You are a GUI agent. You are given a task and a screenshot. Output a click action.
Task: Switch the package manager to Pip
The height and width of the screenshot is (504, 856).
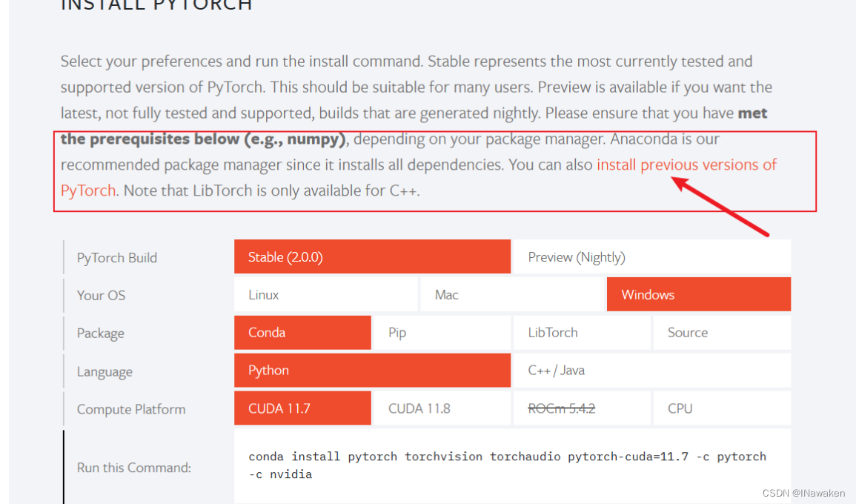(442, 332)
